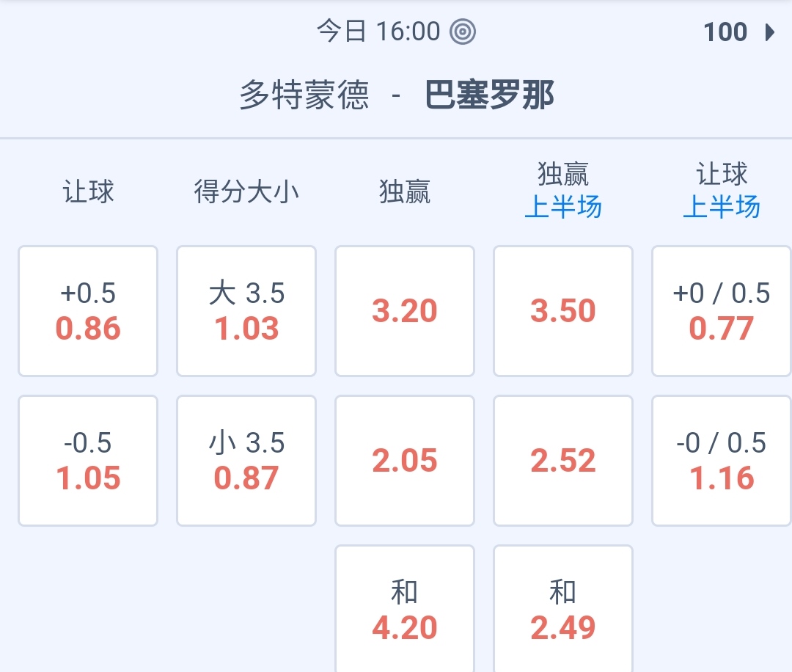The width and height of the screenshot is (792, 672).
Task: Choose first-half 独赢 odds 3.50
Action: point(563,311)
